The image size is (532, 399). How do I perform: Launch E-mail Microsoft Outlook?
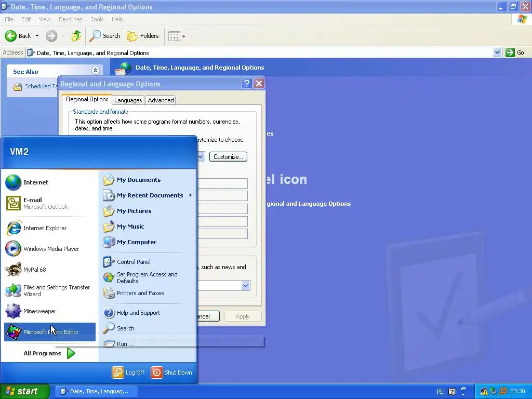click(50, 203)
